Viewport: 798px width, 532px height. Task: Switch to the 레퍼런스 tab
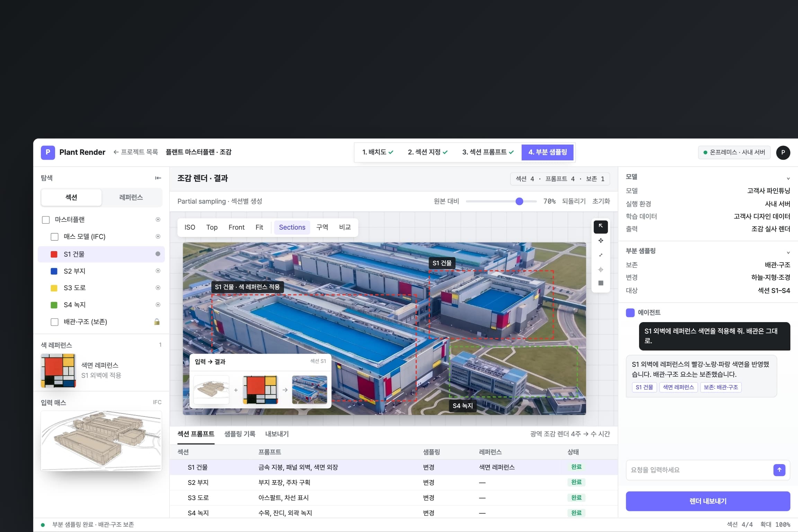[131, 197]
